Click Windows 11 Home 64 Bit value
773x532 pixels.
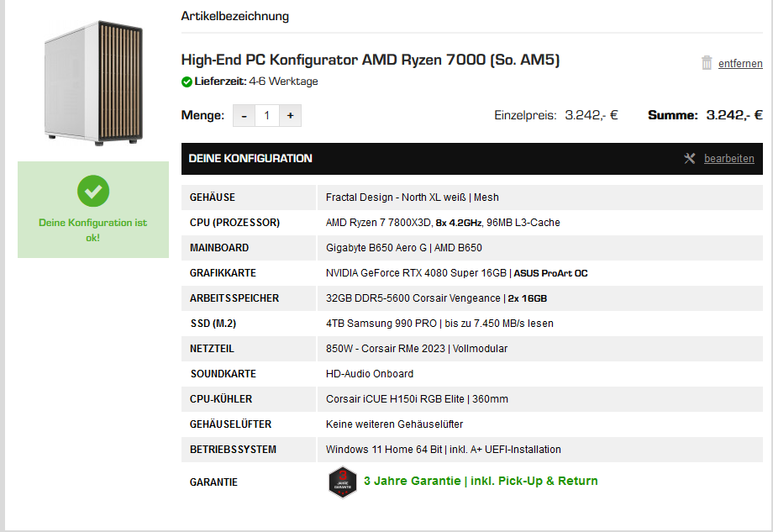tap(443, 449)
